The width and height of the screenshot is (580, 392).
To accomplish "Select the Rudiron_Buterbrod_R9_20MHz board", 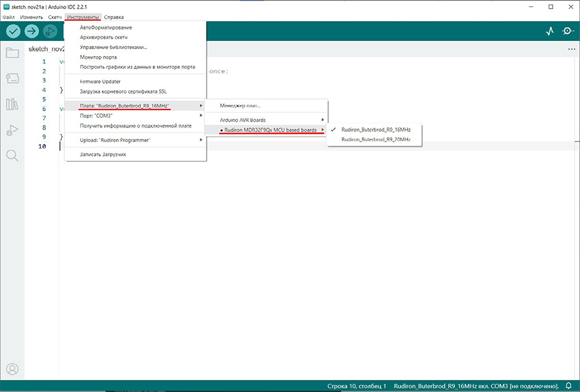I will click(x=375, y=140).
